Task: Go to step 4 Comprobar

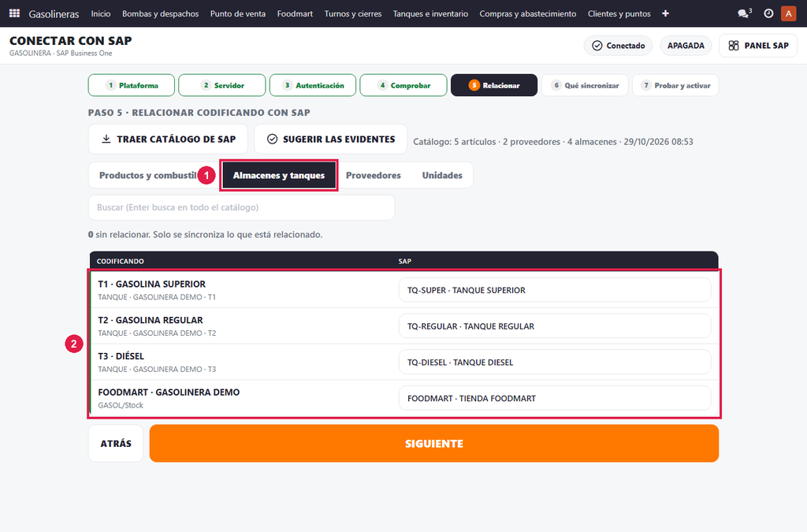Action: tap(403, 85)
